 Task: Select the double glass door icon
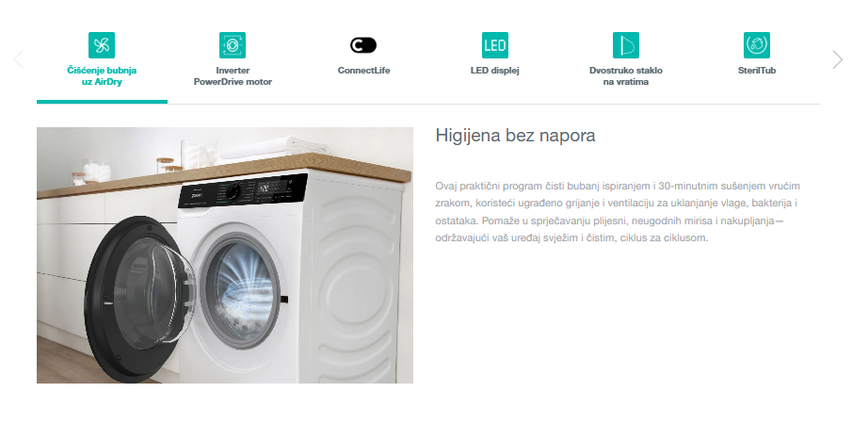(625, 45)
